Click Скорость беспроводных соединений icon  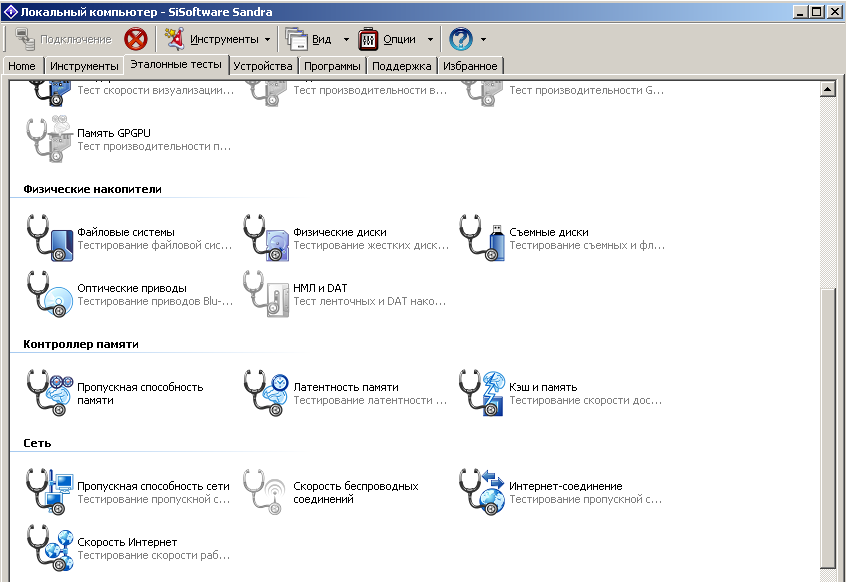(264, 492)
